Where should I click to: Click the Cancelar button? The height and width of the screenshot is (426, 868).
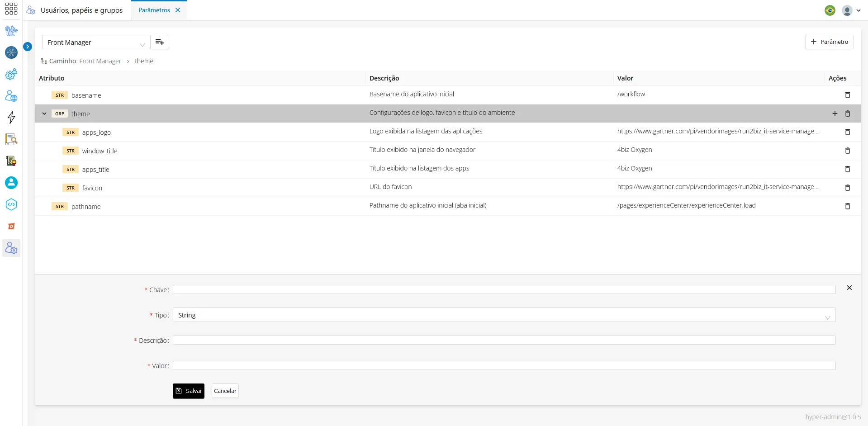point(225,391)
